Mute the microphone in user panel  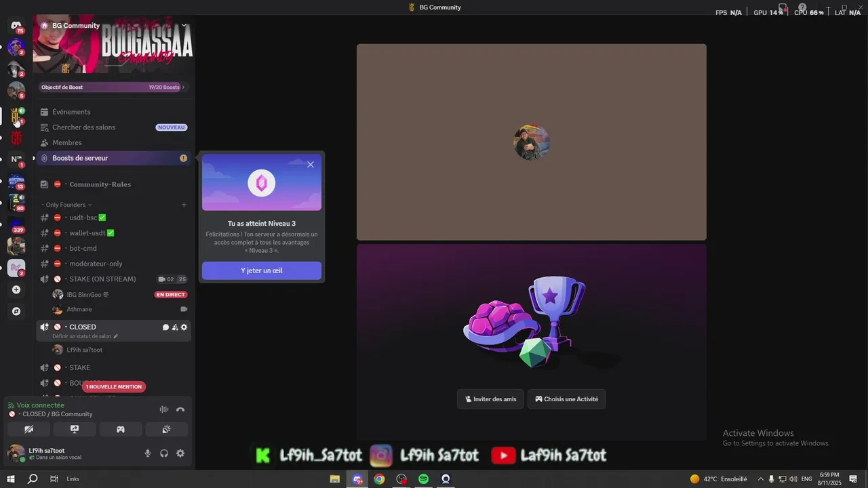[x=148, y=453]
